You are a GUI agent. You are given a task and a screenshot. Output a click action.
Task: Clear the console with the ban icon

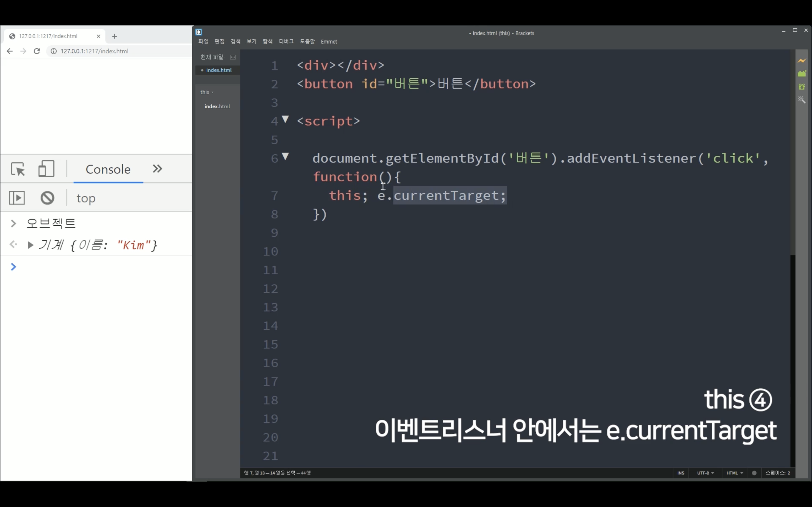tap(47, 198)
